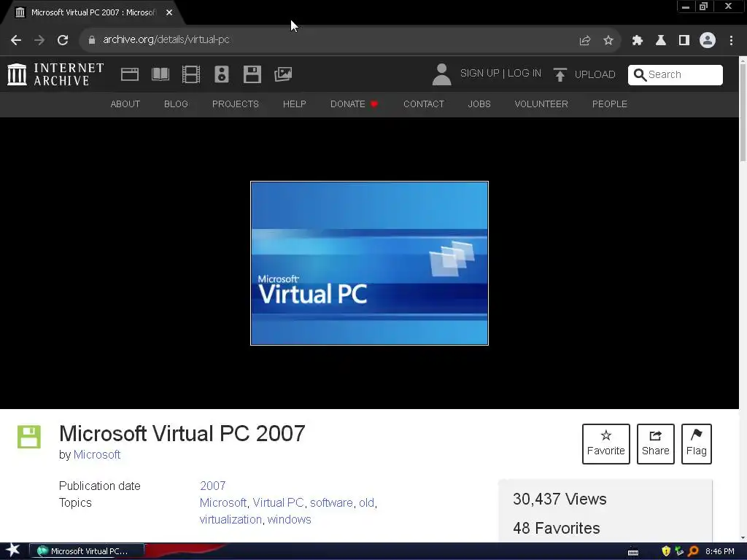This screenshot has width=747, height=560.
Task: Click the lock icon in address bar
Action: click(x=92, y=40)
